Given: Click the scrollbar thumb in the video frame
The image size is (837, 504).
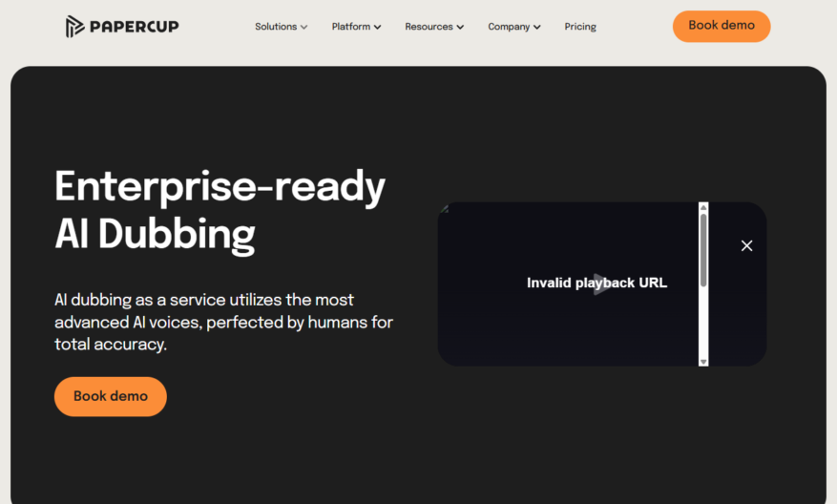Looking at the screenshot, I should coord(703,250).
